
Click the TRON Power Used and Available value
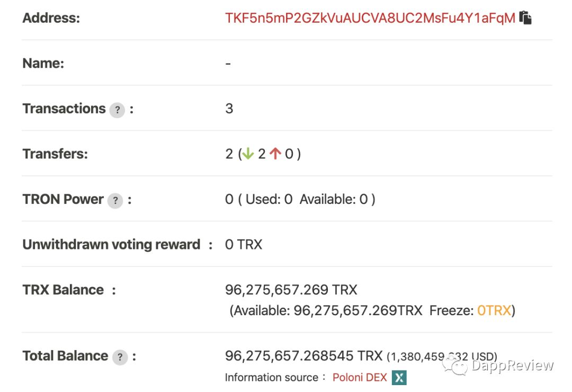[300, 199]
